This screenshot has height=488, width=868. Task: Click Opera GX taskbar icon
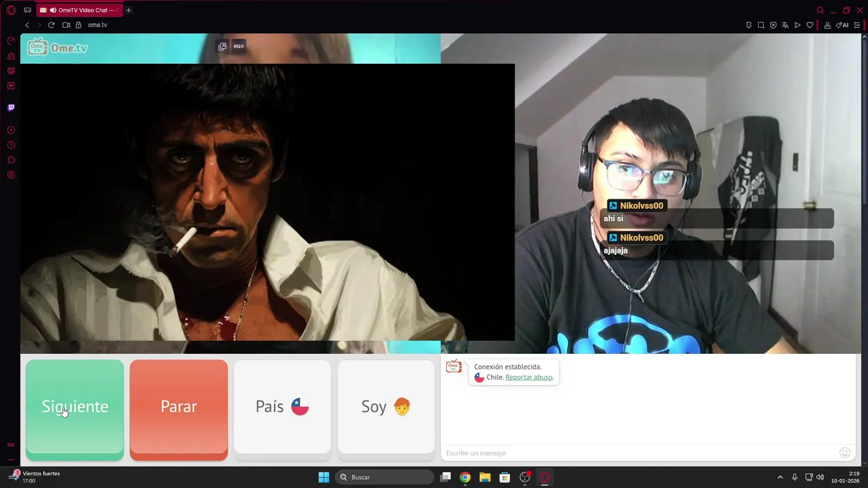tap(545, 477)
